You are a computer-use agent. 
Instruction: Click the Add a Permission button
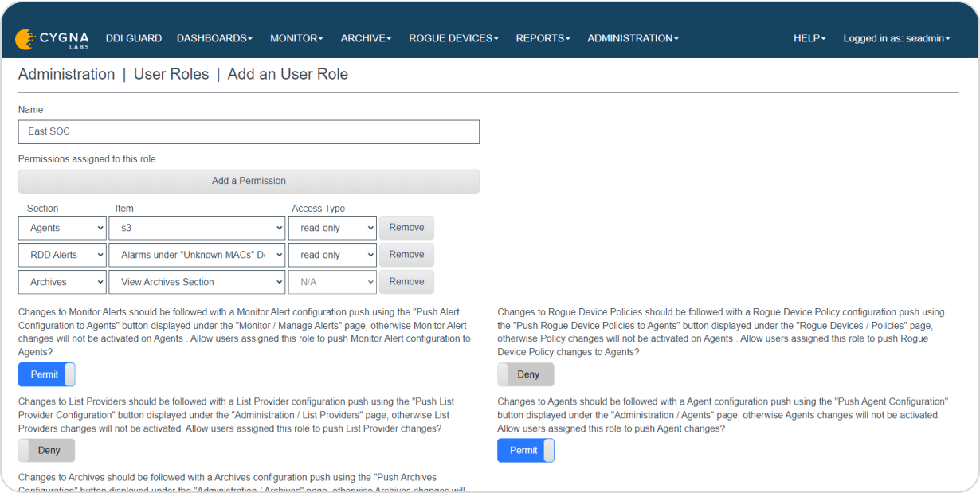(x=248, y=181)
